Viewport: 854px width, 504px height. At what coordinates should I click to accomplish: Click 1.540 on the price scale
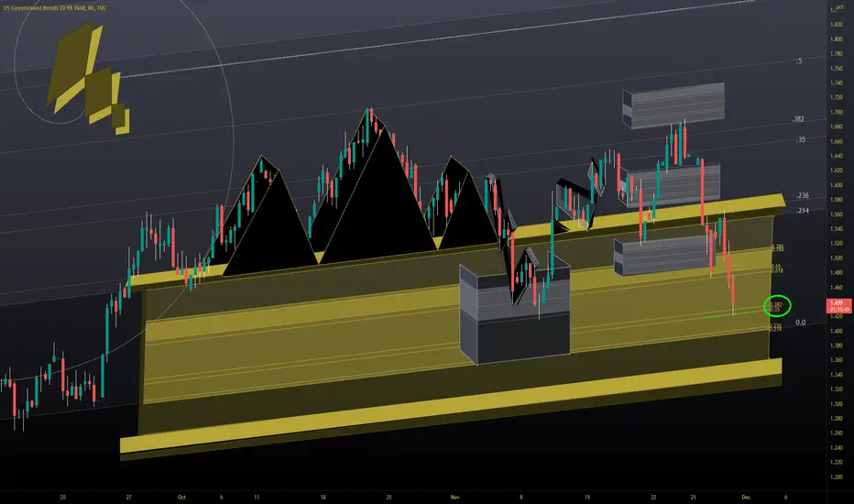[836, 229]
